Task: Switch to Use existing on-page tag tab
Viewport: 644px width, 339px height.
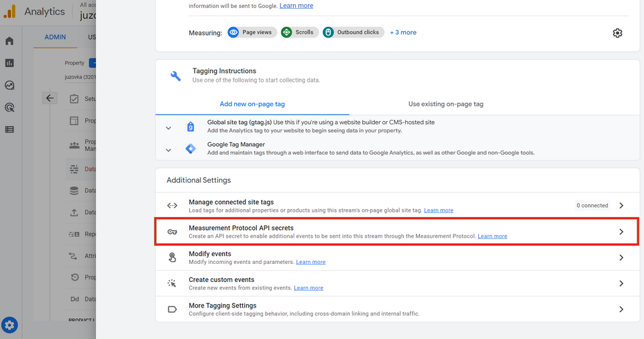Action: point(445,104)
